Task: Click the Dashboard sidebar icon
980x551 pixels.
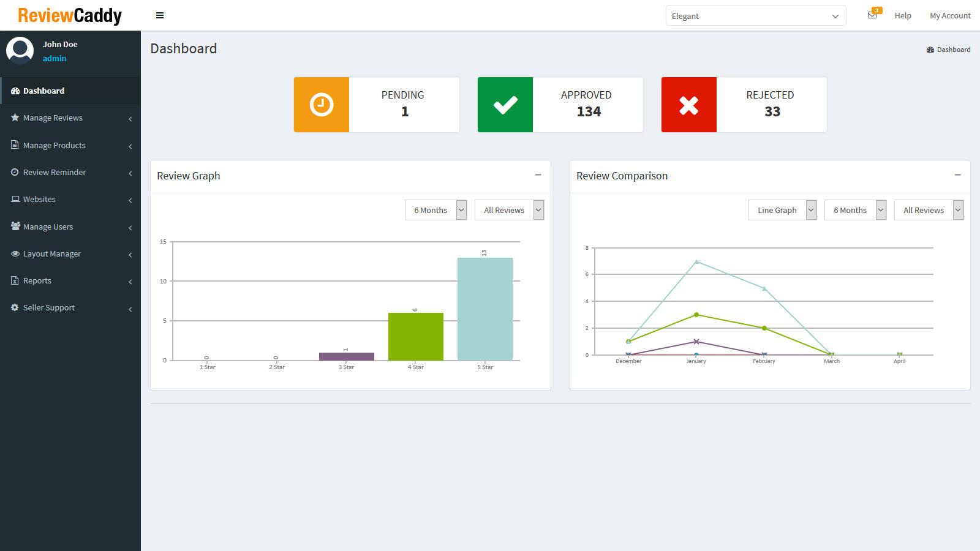Action: point(15,91)
